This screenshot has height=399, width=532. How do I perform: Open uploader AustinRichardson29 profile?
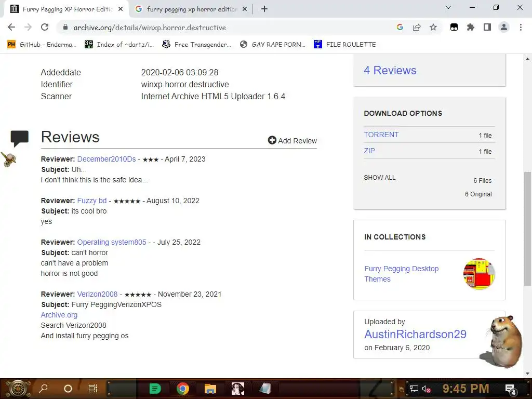click(x=415, y=334)
